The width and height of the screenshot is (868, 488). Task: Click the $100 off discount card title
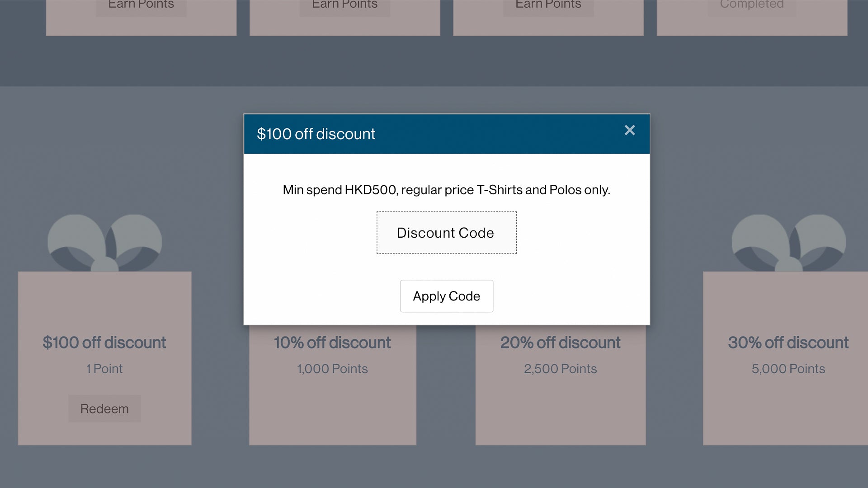104,343
